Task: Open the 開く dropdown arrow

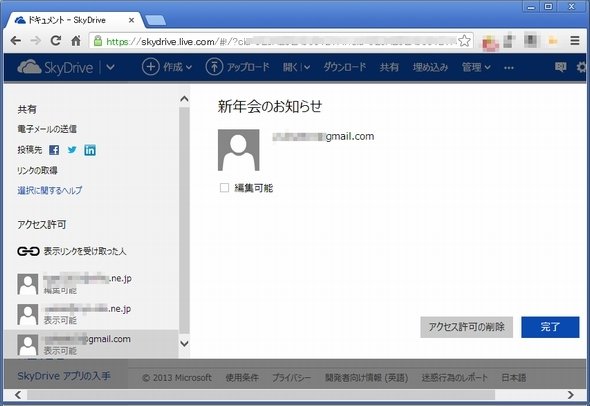Action: 307,68
